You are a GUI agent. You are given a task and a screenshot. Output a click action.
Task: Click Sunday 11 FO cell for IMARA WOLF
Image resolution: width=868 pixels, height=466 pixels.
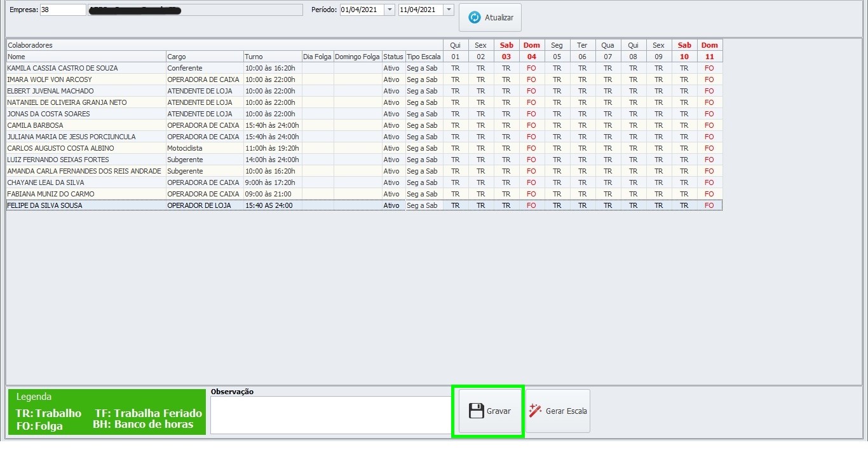(709, 79)
